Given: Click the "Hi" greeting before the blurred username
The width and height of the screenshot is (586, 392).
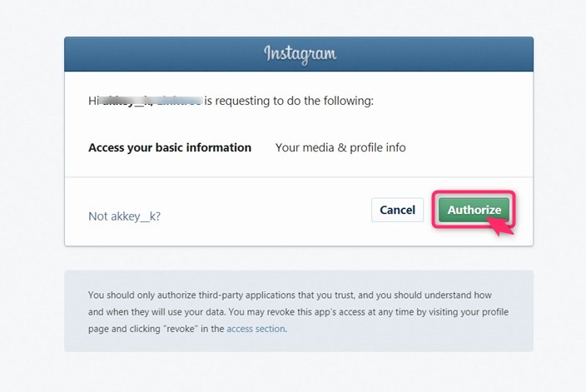Looking at the screenshot, I should [93, 101].
